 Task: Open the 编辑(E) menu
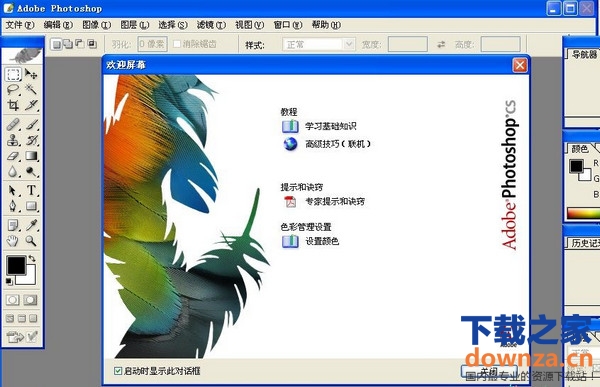tap(58, 25)
